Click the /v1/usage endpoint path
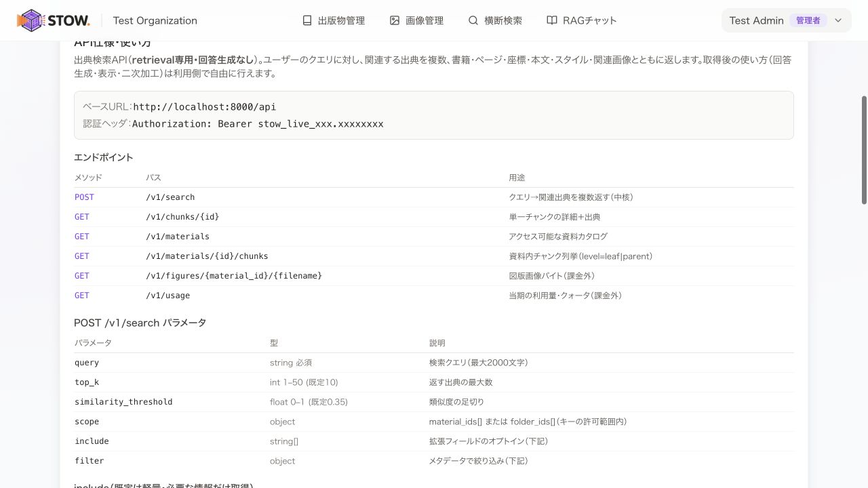Viewport: 868px width, 488px height. [x=167, y=296]
